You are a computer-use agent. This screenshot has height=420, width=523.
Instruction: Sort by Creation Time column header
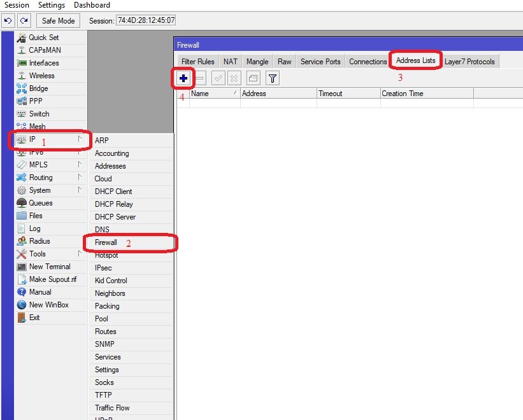coord(427,94)
